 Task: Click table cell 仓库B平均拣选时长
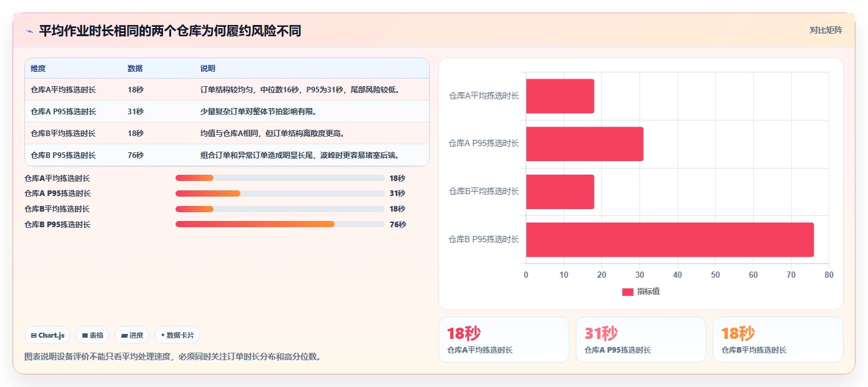click(63, 134)
